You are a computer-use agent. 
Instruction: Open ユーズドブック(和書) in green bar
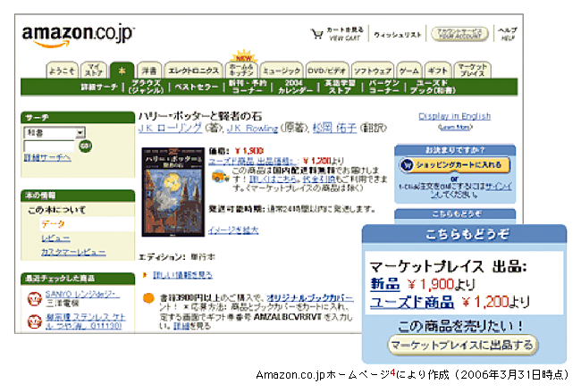pos(433,87)
